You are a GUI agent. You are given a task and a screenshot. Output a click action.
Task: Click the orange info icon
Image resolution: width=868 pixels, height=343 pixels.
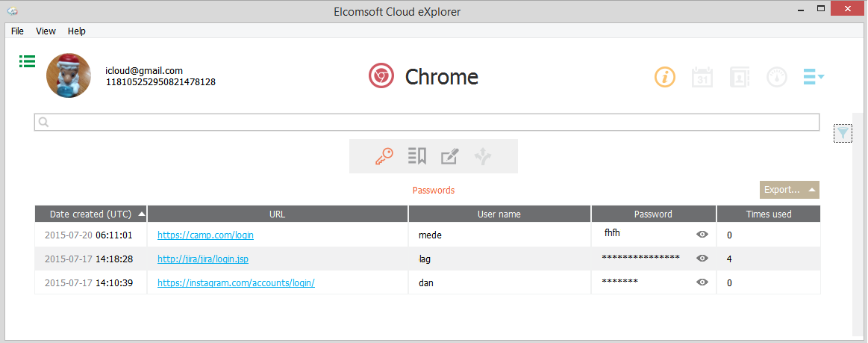click(x=665, y=77)
